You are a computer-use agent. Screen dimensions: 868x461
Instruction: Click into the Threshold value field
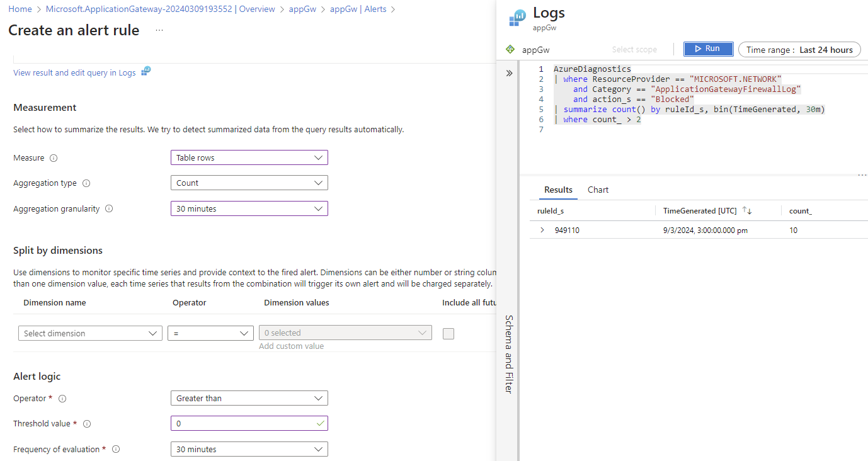click(249, 423)
